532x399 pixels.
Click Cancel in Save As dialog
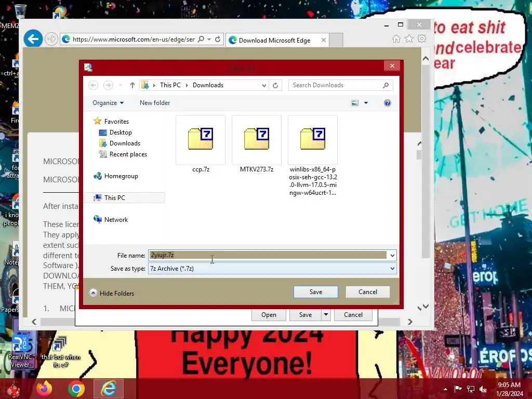(x=367, y=292)
